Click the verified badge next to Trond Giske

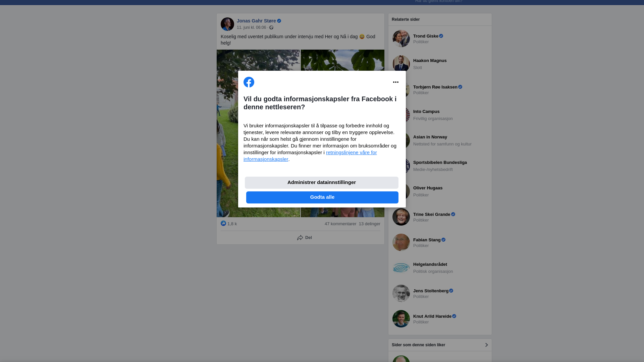pyautogui.click(x=441, y=36)
